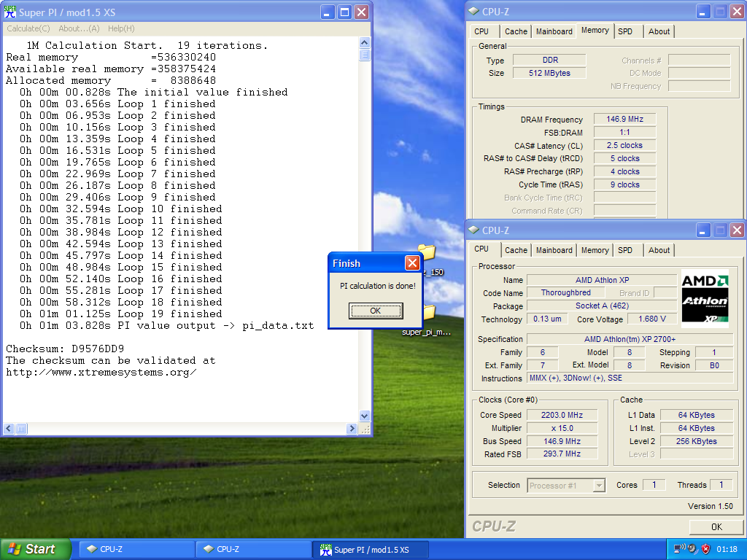This screenshot has width=747, height=560.
Task: Click Super PI's horizontal scrollbar left arrow
Action: pyautogui.click(x=9, y=428)
